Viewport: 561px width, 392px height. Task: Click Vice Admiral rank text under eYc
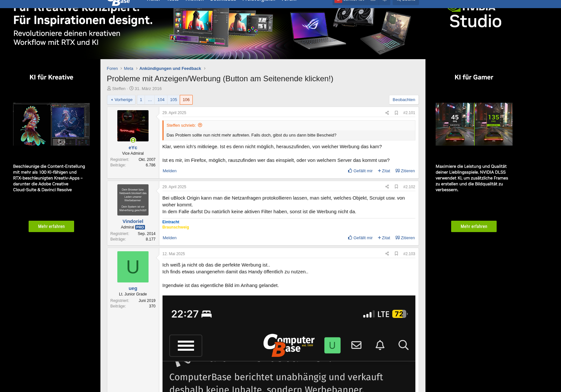[x=133, y=153]
